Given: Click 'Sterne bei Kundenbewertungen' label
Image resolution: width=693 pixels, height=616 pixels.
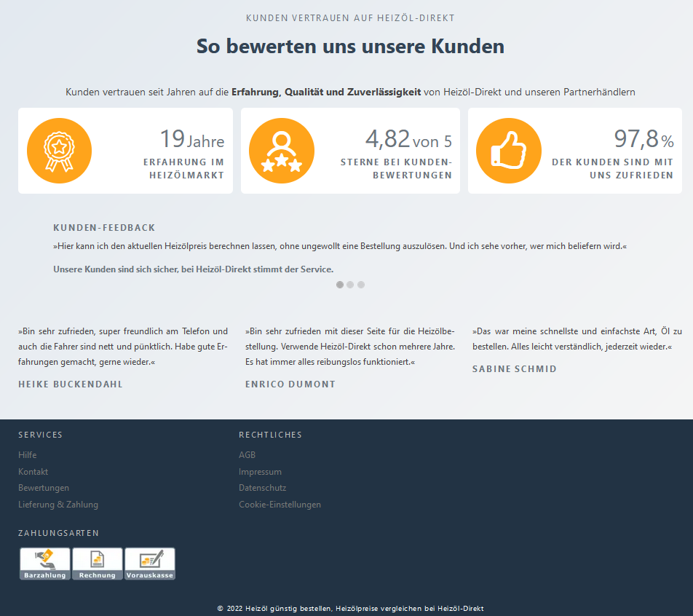Looking at the screenshot, I should [x=397, y=168].
